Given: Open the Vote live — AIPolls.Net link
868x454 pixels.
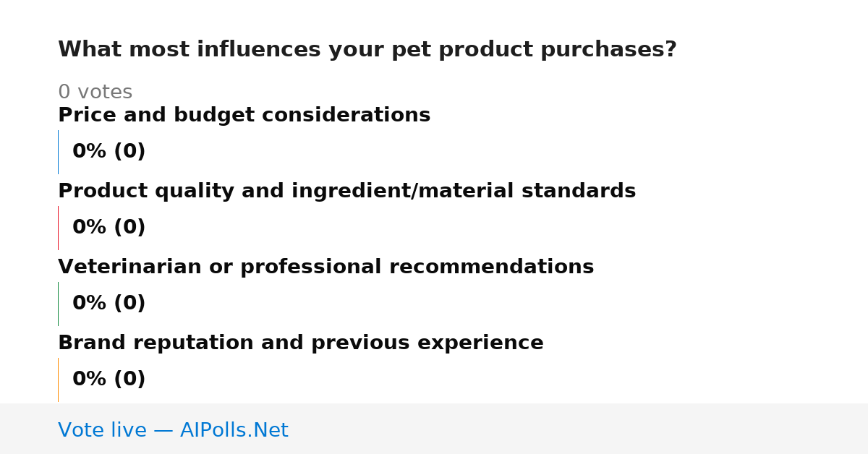Looking at the screenshot, I should 173,430.
